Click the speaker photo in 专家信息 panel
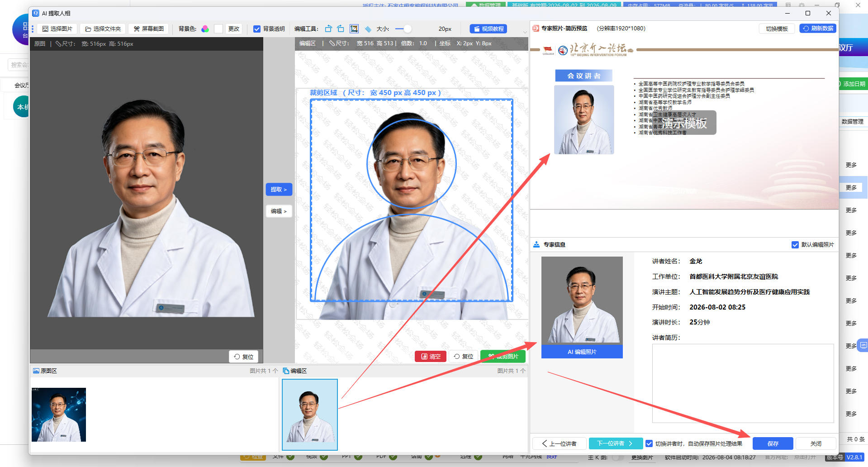 pos(582,300)
